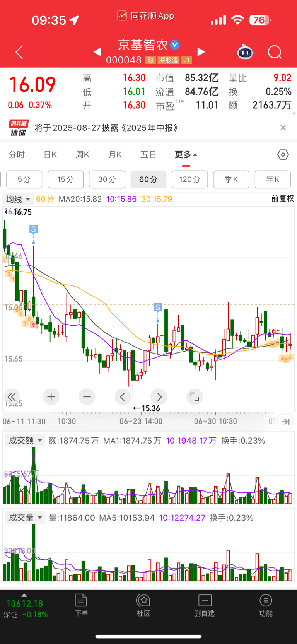Expand 深证 index bar arrow

point(24,596)
